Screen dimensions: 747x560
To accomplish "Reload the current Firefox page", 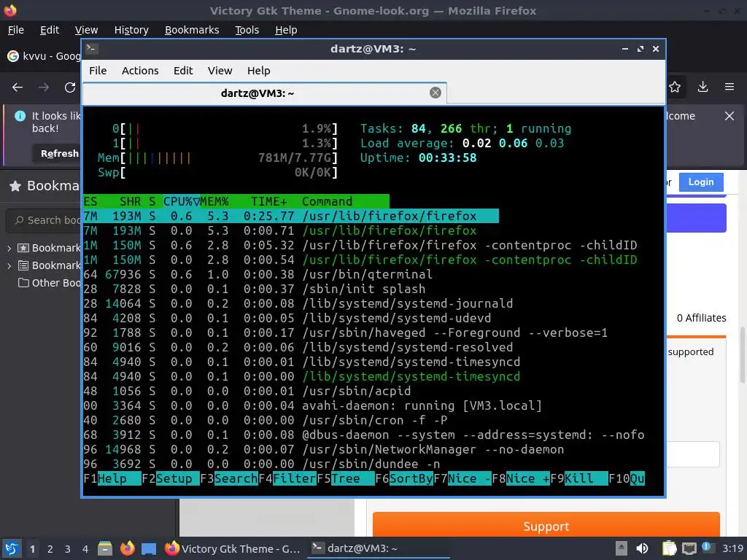I will pyautogui.click(x=70, y=87).
